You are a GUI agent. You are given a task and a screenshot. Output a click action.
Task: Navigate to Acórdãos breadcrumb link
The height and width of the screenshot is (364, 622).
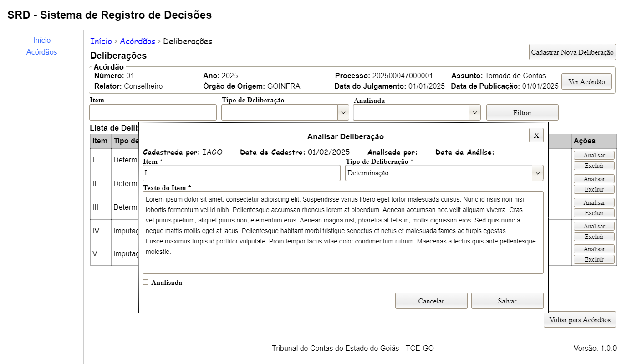click(138, 41)
